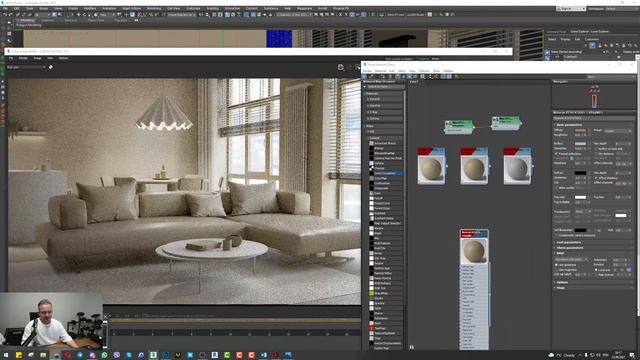Screen dimensions: 640x360
Task: Collapse the Materials group in browser
Action: 384,93
